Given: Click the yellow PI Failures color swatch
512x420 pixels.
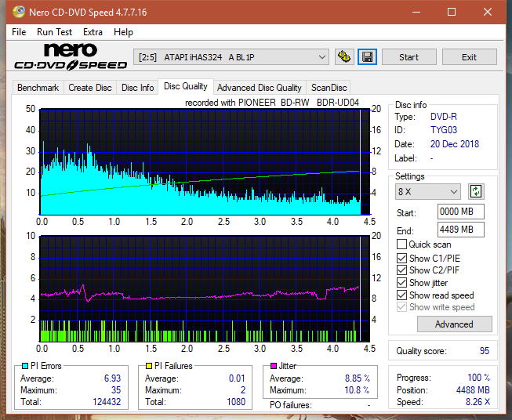Looking at the screenshot, I should pos(149,366).
